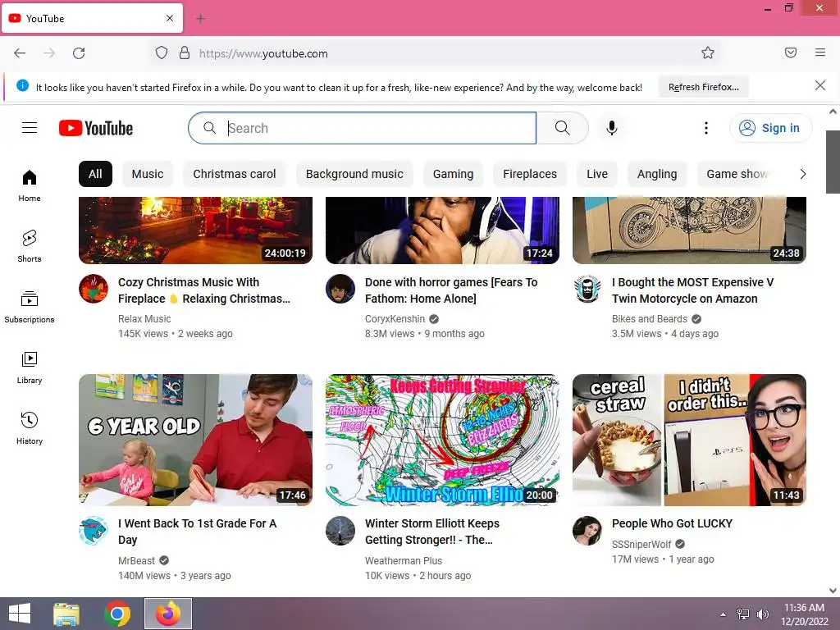
Task: Open YouTube settings three-dot menu
Action: click(705, 127)
